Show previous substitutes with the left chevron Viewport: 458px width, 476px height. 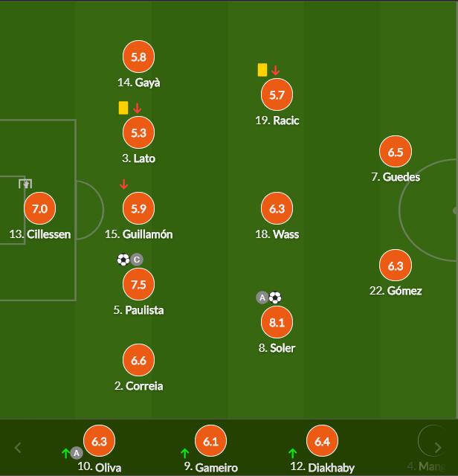point(18,448)
